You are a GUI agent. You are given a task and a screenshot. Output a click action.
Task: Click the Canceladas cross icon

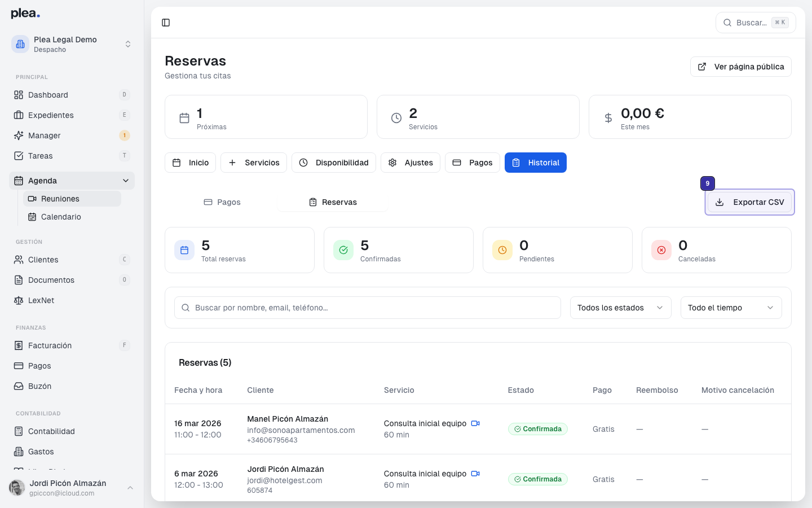tap(661, 250)
